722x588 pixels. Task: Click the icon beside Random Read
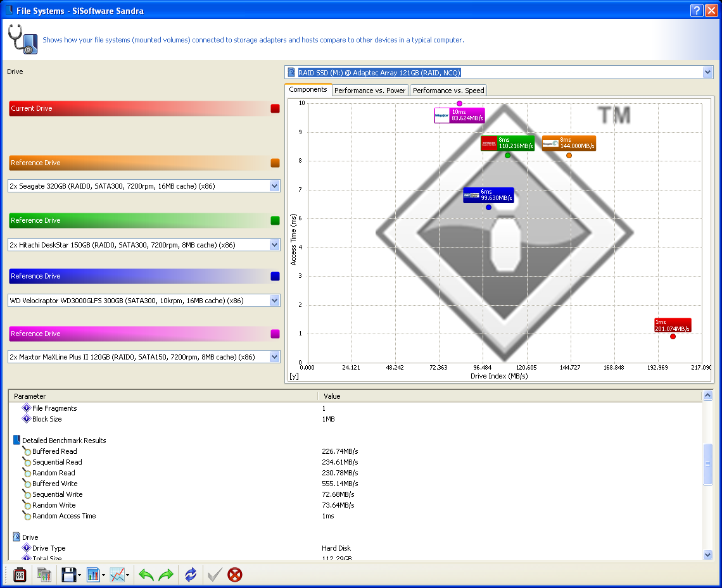pos(27,473)
